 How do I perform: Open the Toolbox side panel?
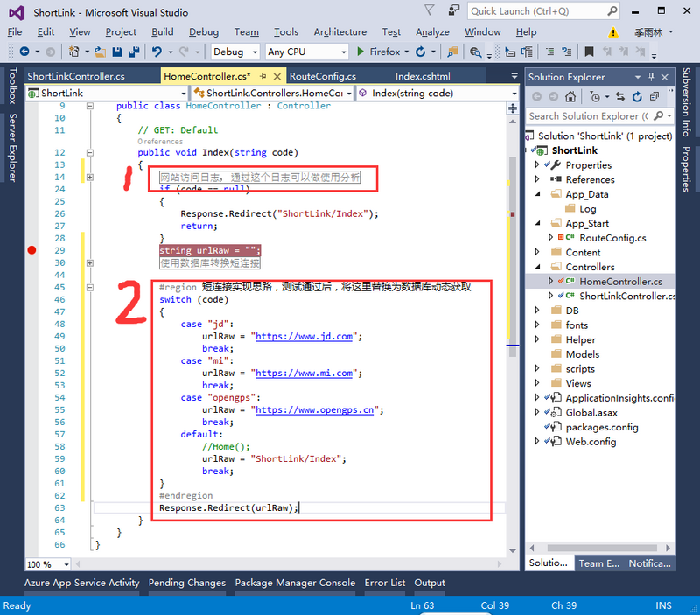(12, 86)
